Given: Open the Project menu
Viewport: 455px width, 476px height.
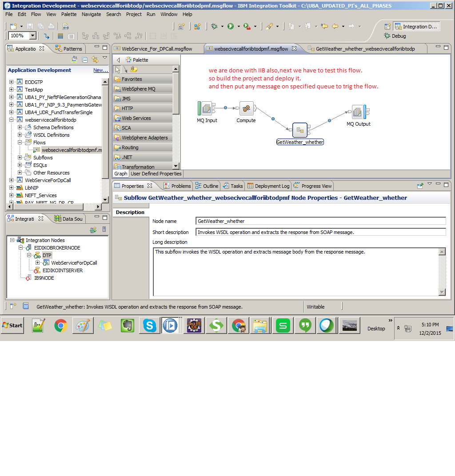Looking at the screenshot, I should tap(133, 14).
